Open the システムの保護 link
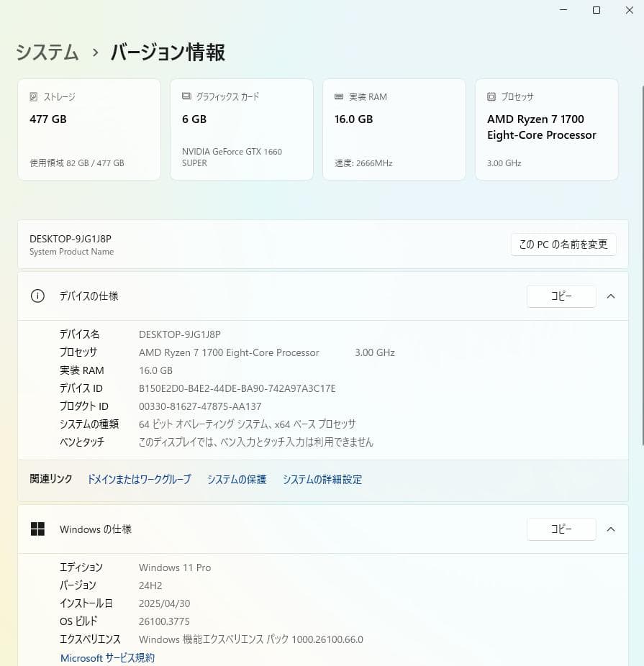 click(236, 479)
